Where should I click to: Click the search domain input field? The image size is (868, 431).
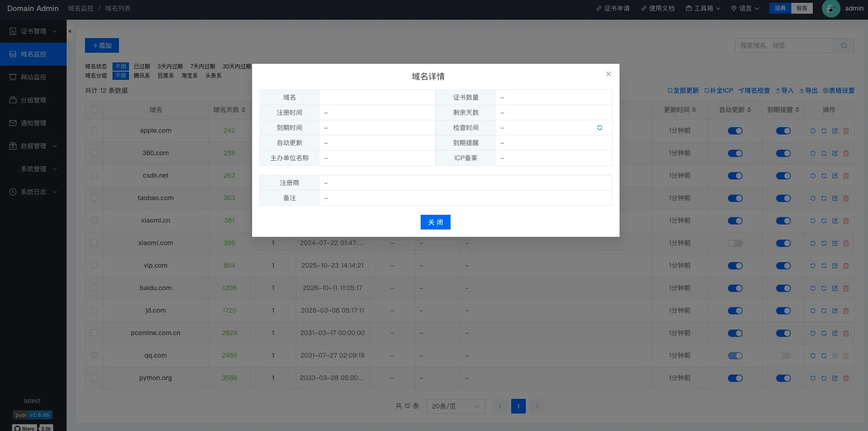784,45
